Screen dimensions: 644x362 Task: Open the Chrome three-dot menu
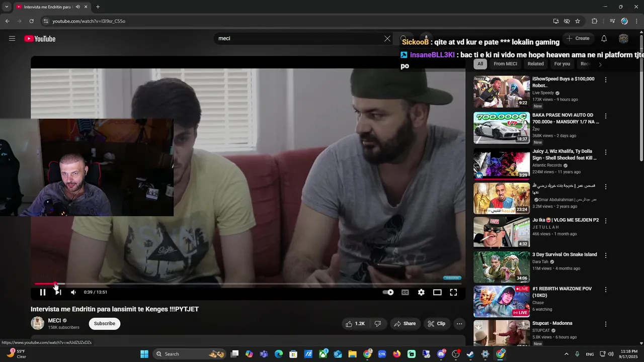tap(637, 21)
